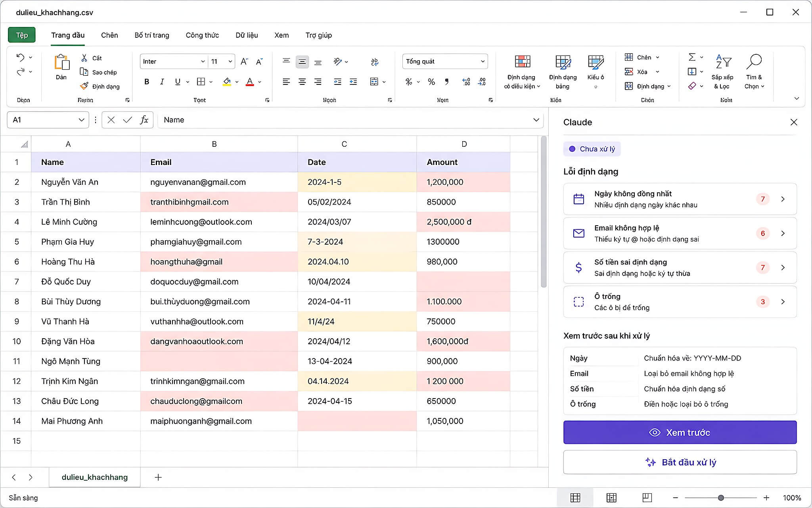Click the Chèn cells insert button
Image resolution: width=812 pixels, height=508 pixels.
[x=642, y=57]
